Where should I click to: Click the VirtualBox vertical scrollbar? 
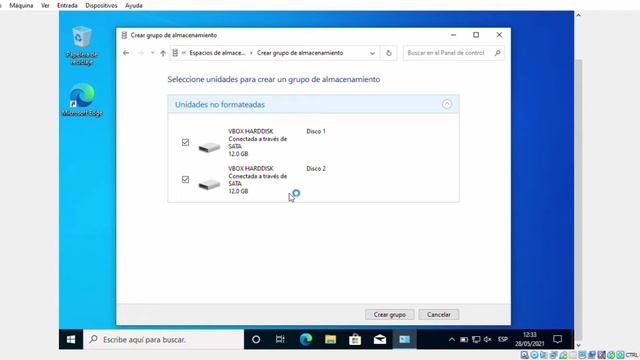tap(578, 200)
